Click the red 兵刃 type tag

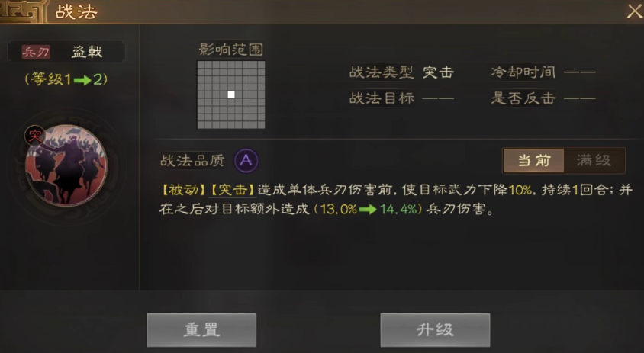click(x=36, y=52)
